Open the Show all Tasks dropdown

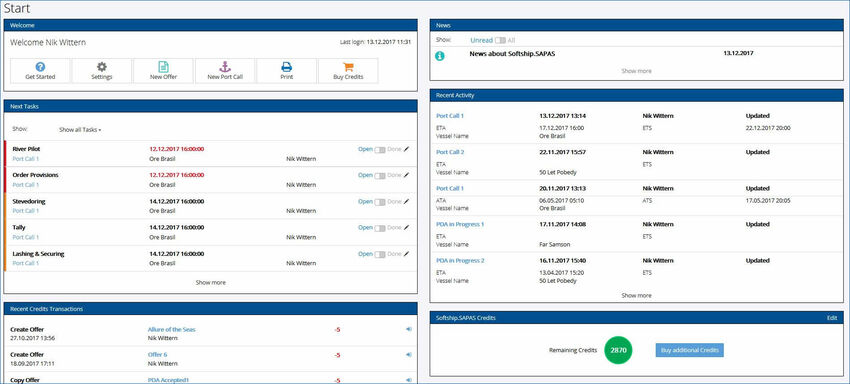point(80,130)
